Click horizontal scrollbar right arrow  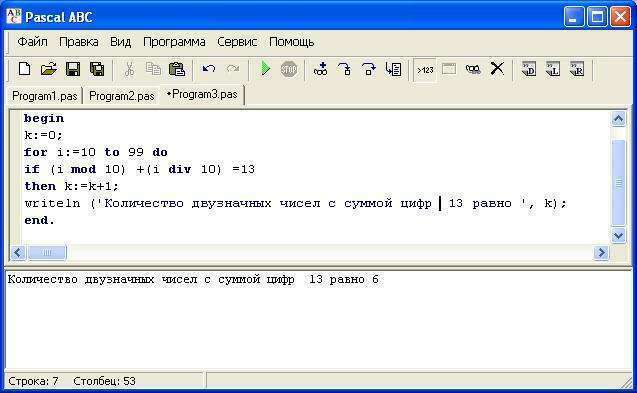pos(601,253)
